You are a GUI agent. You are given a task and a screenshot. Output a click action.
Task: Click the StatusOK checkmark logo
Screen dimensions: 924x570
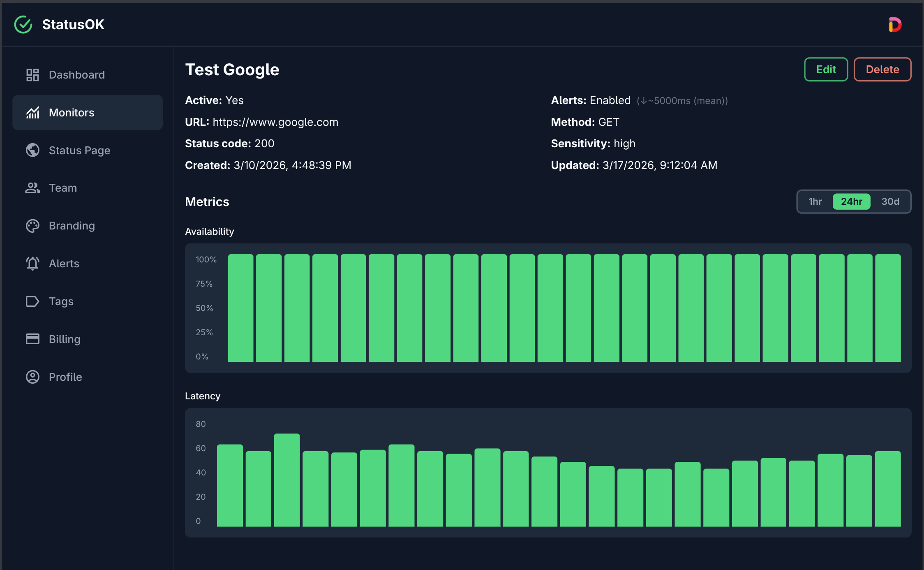pyautogui.click(x=23, y=25)
